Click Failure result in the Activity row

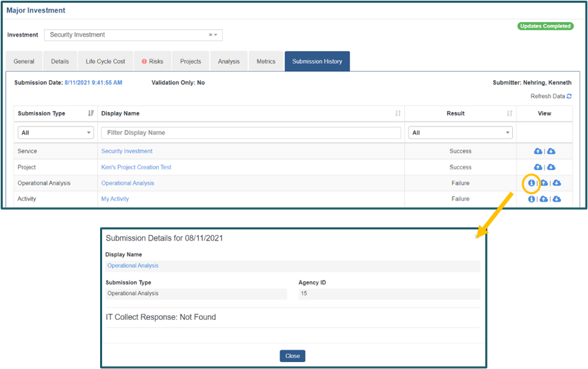(460, 199)
